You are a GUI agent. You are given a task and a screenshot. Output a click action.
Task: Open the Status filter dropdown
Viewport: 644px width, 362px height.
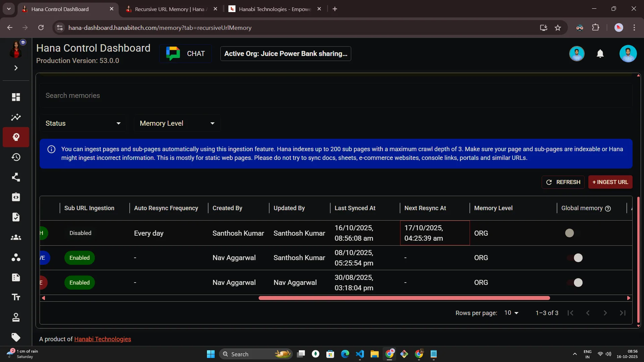(x=83, y=123)
